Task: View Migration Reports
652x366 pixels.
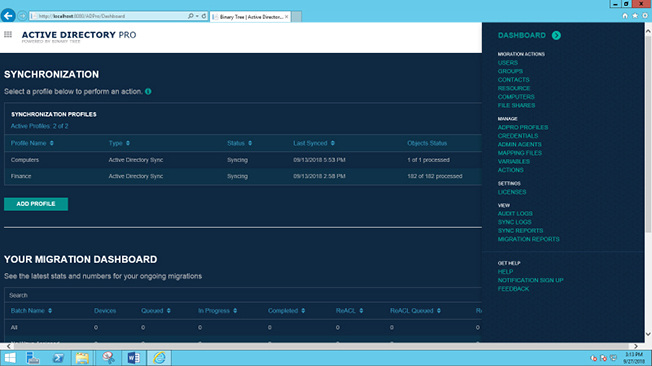Action: pyautogui.click(x=529, y=239)
